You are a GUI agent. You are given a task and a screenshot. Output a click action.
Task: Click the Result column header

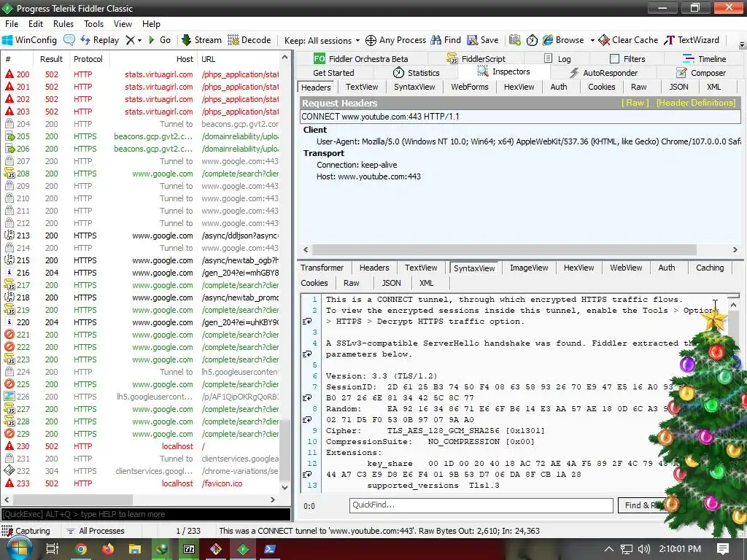click(x=51, y=59)
